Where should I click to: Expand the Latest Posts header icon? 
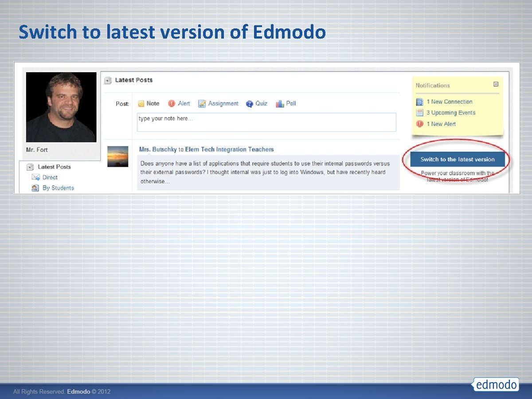[107, 80]
